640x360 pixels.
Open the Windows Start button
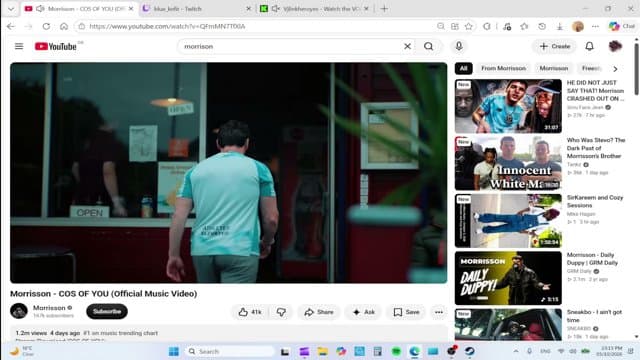[173, 351]
